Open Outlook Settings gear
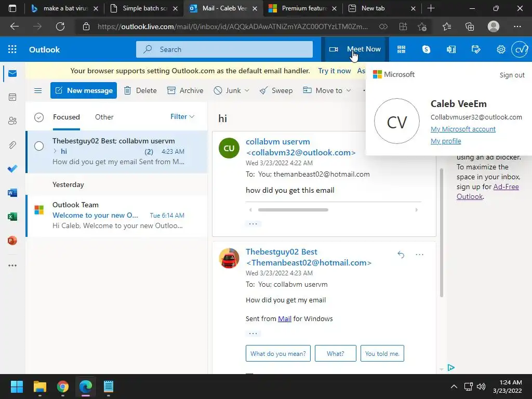 [x=501, y=49]
